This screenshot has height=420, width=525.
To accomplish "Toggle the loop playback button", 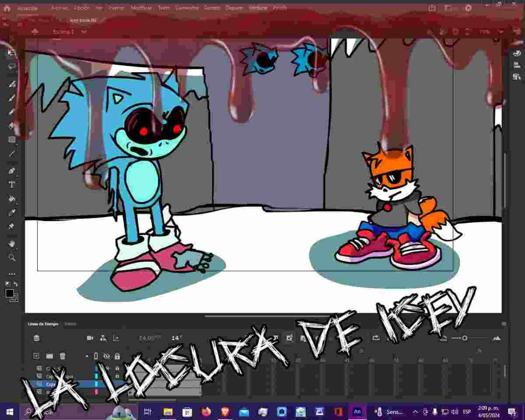I will (x=376, y=338).
